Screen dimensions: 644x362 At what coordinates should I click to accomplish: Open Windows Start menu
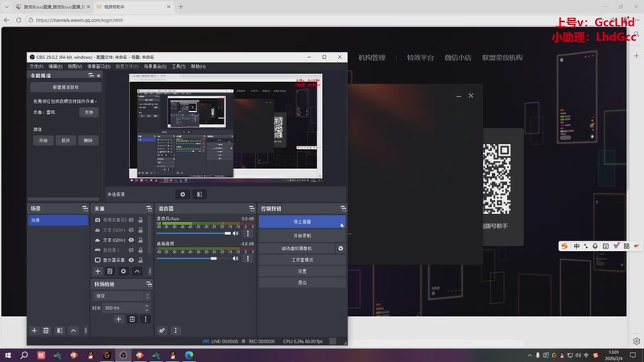click(x=8, y=355)
